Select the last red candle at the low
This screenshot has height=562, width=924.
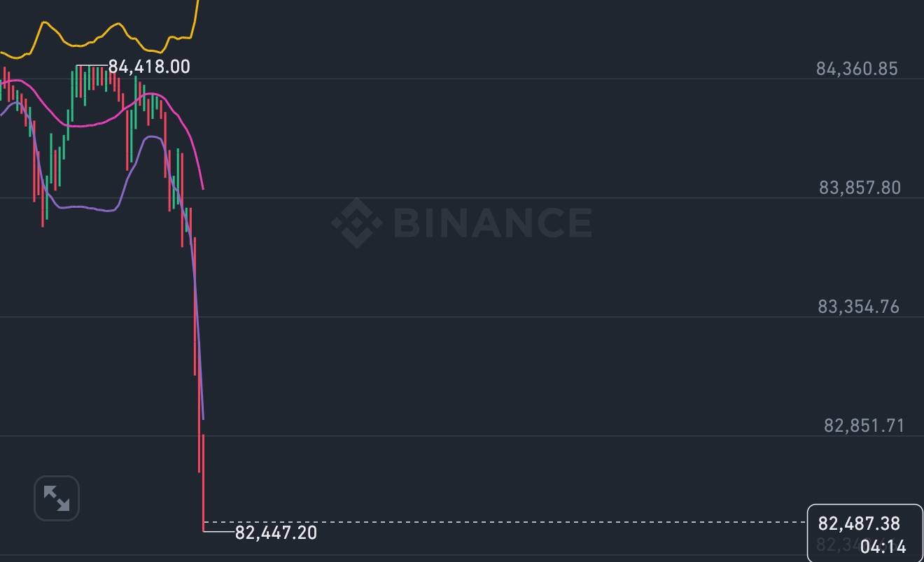tap(203, 483)
